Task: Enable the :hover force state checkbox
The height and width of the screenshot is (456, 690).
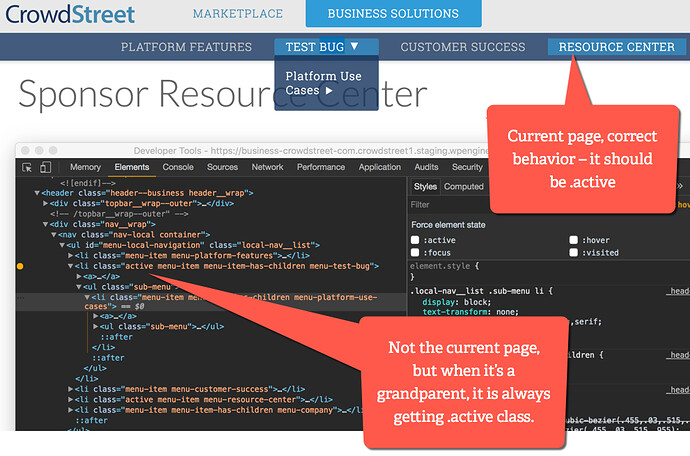Action: pyautogui.click(x=573, y=240)
